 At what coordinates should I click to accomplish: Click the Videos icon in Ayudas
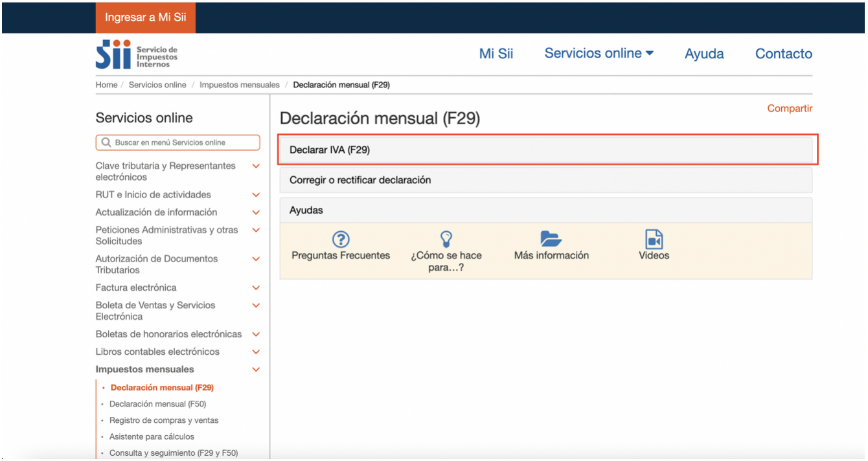[x=653, y=239]
